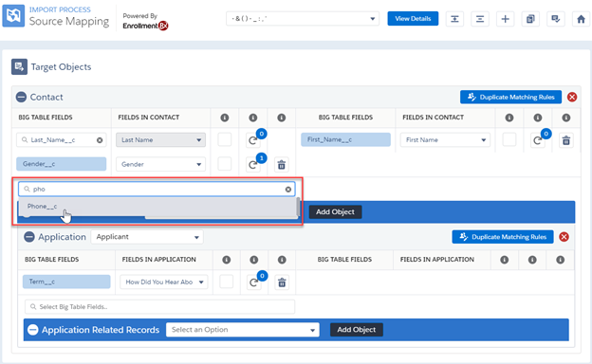Click the plus icon in top toolbar
This screenshot has width=592, height=364.
pos(505,19)
